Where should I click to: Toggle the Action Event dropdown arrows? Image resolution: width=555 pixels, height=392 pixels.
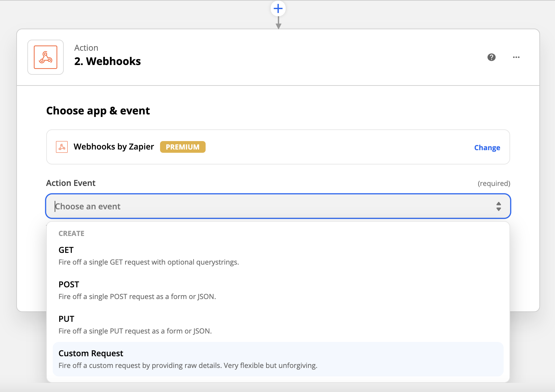click(498, 206)
